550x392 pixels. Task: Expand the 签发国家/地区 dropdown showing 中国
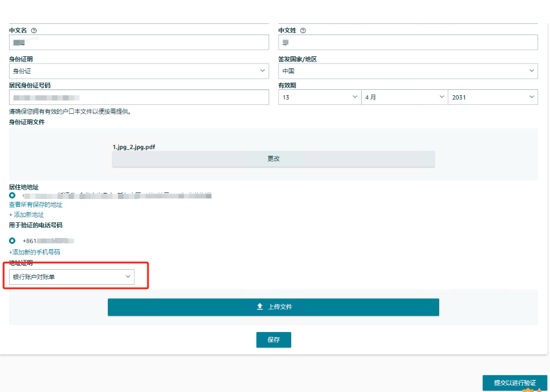pos(408,71)
